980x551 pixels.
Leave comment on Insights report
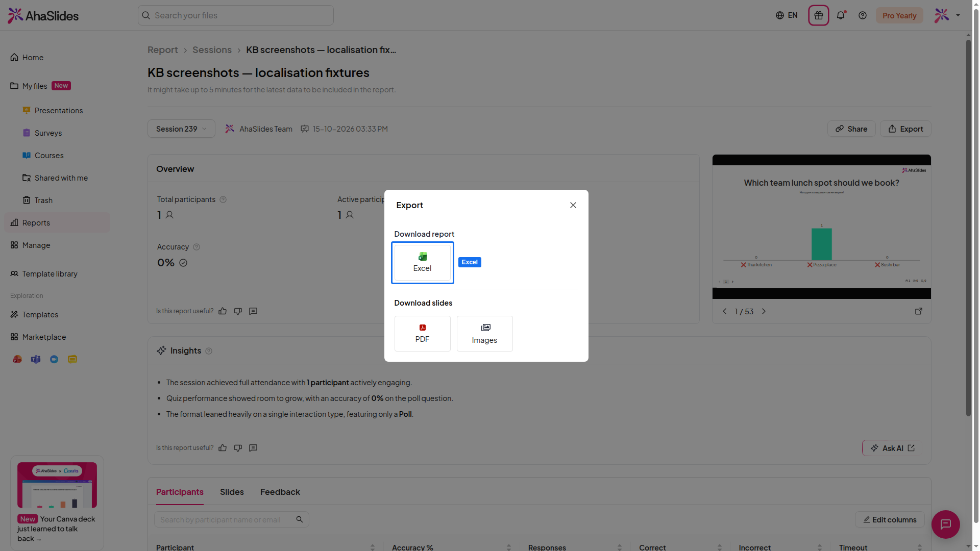(253, 448)
